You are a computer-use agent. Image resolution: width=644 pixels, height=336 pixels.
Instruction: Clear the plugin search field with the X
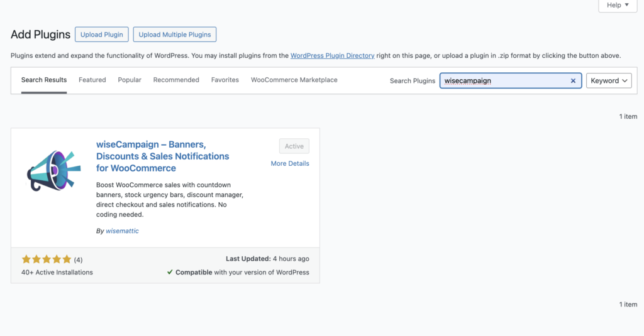tap(573, 81)
